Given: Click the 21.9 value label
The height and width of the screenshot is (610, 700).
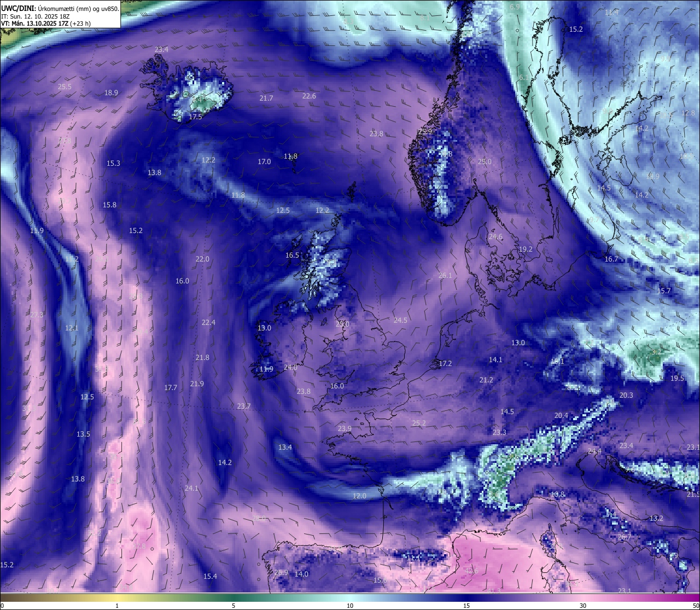Looking at the screenshot, I should click(x=197, y=384).
